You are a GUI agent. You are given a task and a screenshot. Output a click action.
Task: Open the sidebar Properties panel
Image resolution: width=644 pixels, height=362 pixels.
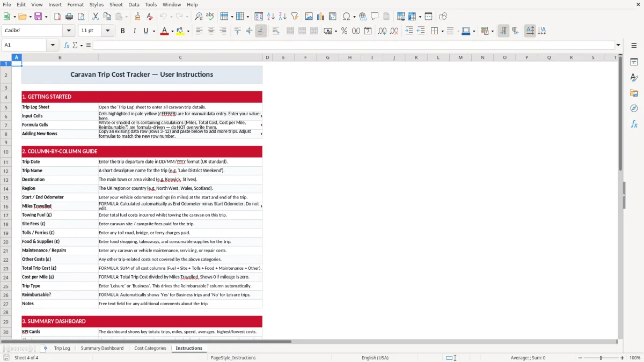634,62
